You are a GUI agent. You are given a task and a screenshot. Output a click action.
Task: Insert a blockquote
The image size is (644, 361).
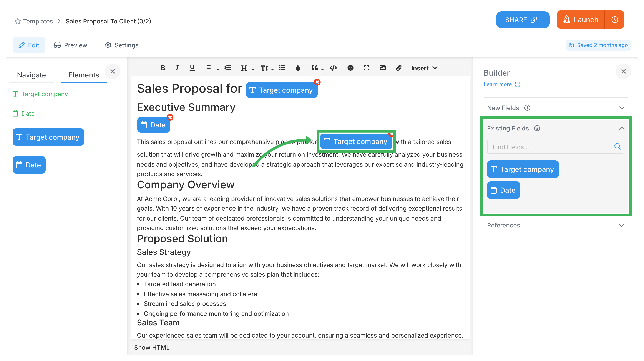coord(314,68)
